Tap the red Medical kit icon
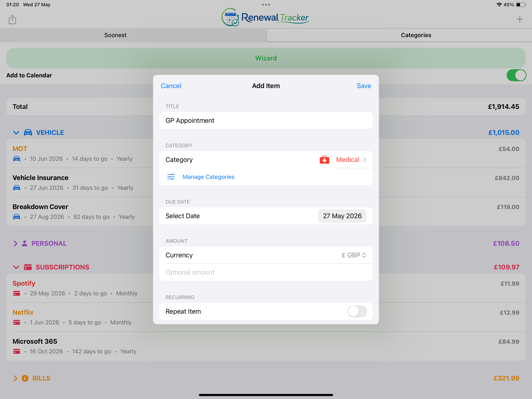 click(x=324, y=160)
